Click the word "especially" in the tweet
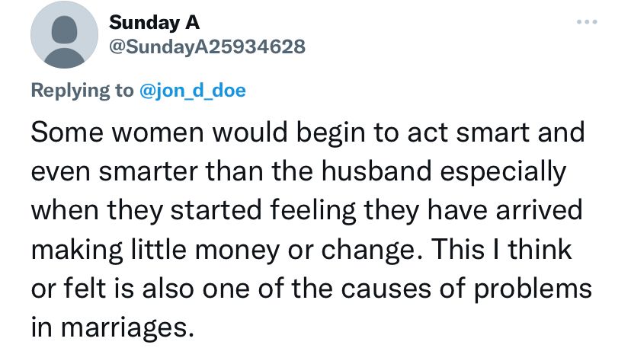Screen dimensions: 631x364 coord(503,172)
